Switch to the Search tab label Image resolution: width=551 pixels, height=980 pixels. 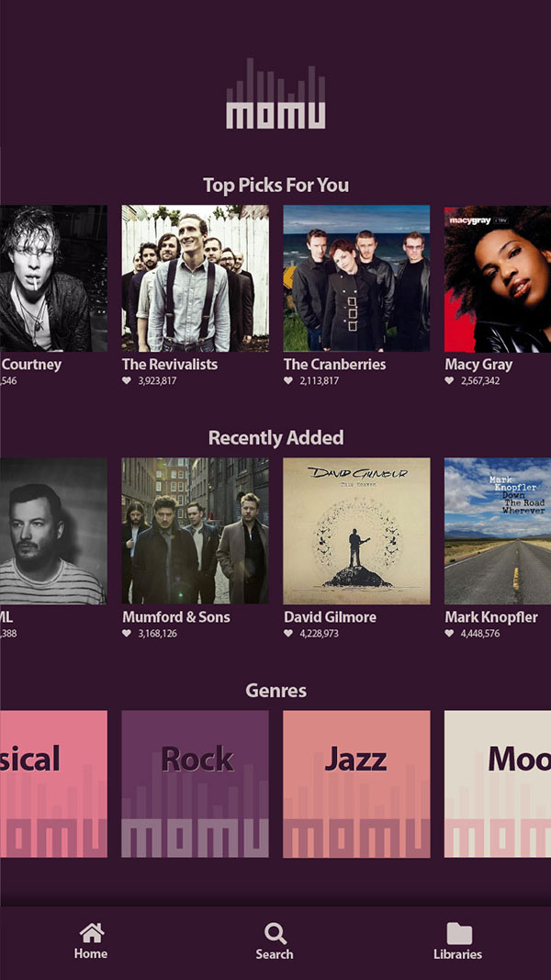(x=275, y=954)
